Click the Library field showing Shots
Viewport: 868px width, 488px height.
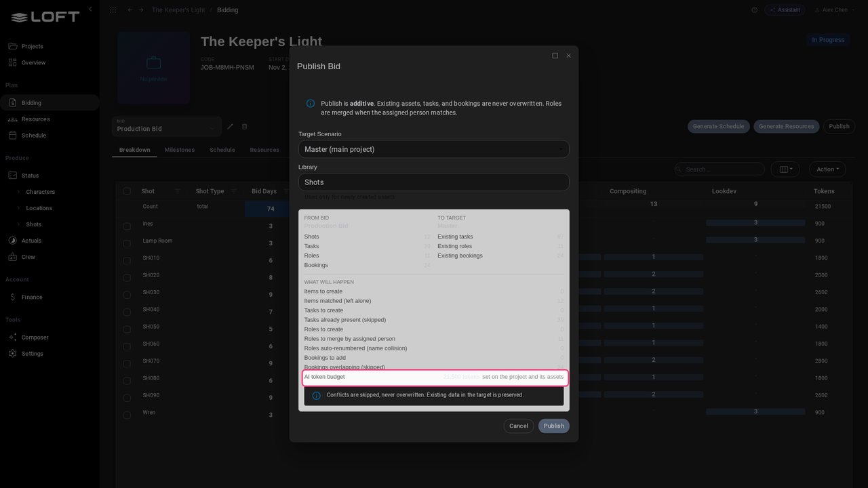434,182
